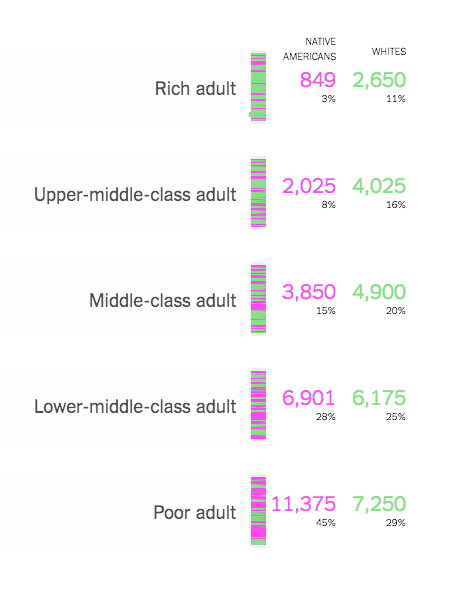Viewport: 473px width, 594px height.
Task: Click the green 2,650 value
Action: [x=379, y=80]
